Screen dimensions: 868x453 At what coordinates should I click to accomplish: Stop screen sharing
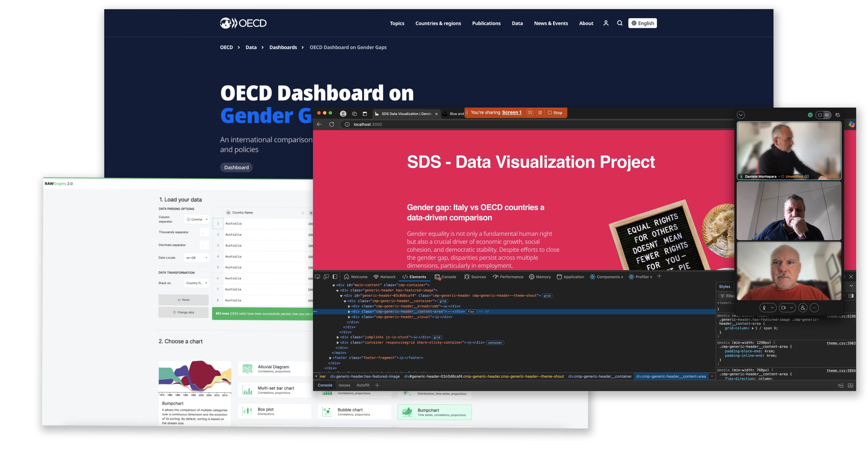[555, 113]
